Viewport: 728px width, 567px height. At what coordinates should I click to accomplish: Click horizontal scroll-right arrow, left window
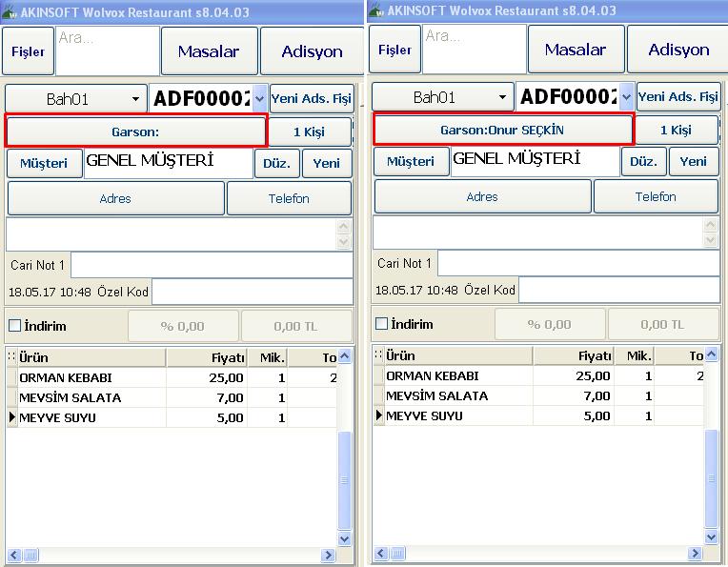(x=328, y=555)
